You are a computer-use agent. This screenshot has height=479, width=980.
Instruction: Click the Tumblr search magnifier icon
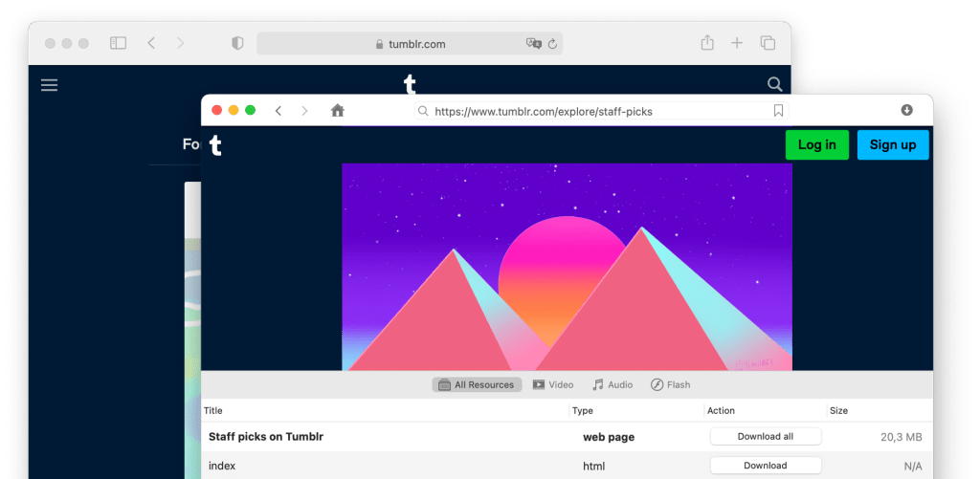774,85
